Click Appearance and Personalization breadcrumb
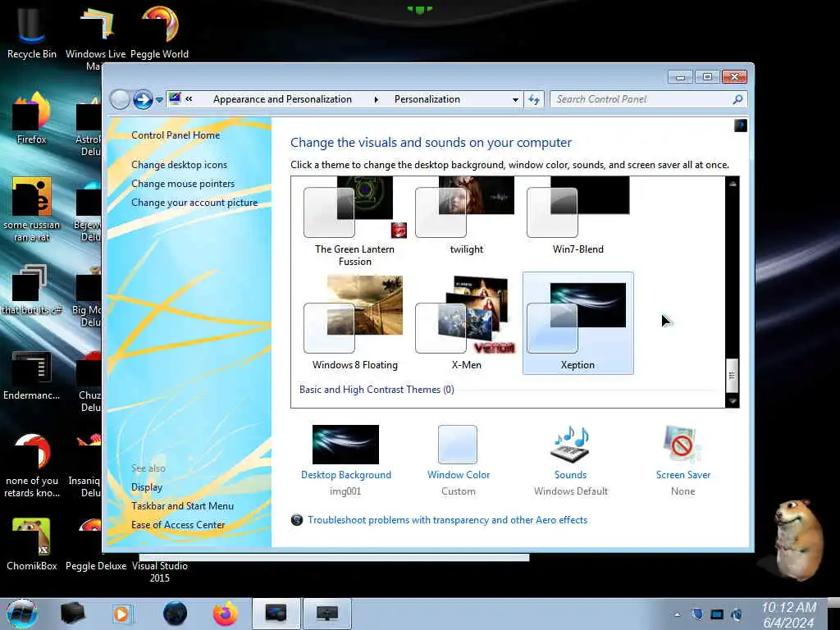Viewport: 840px width, 630px height. point(282,99)
